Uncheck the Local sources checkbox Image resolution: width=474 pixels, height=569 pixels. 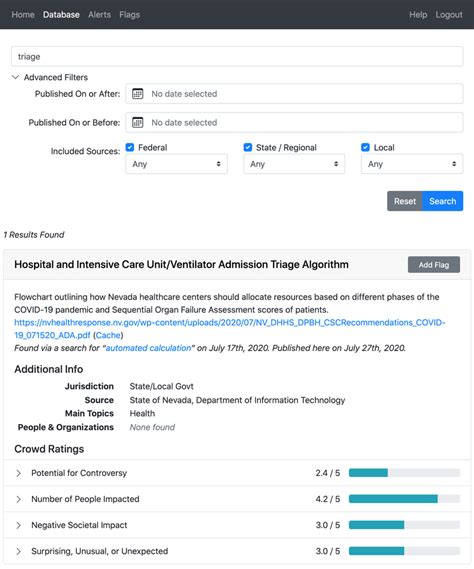[x=365, y=147]
